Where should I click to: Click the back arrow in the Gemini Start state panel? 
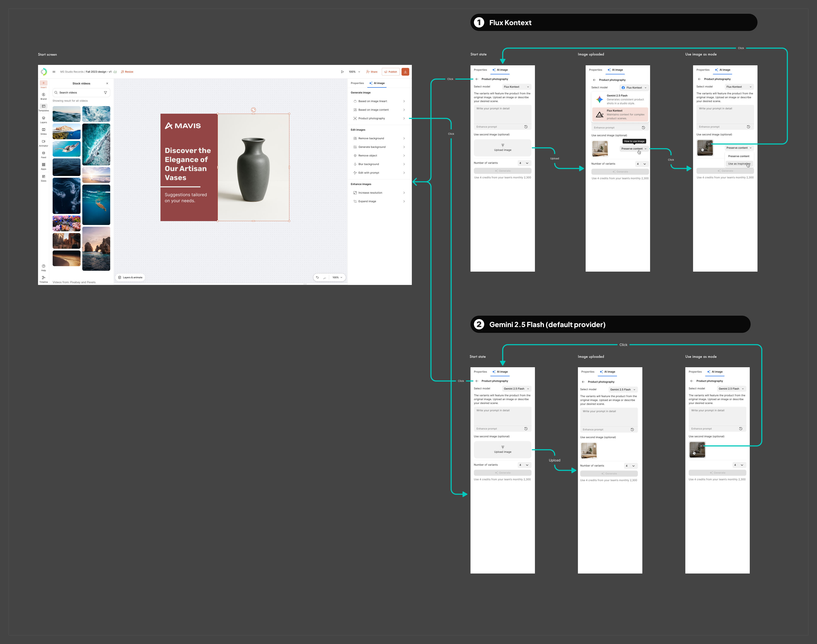click(x=477, y=381)
